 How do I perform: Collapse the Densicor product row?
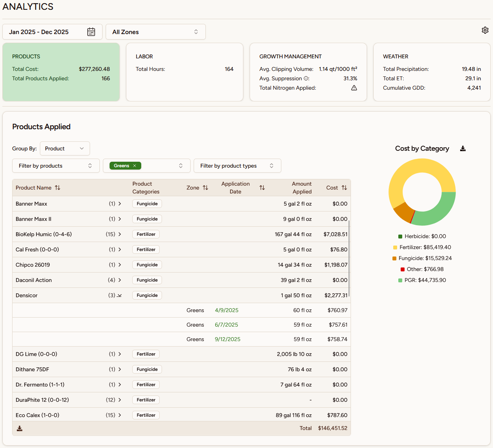pyautogui.click(x=119, y=295)
